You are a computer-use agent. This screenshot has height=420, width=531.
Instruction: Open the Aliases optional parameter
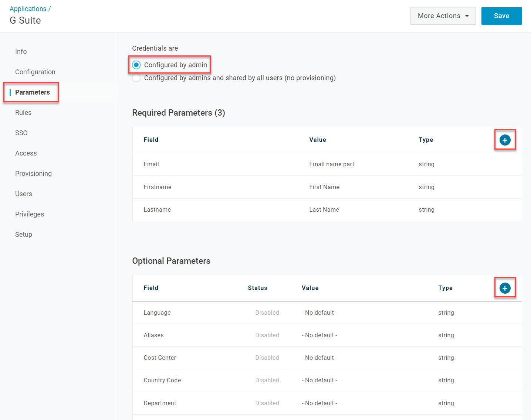(x=327, y=335)
